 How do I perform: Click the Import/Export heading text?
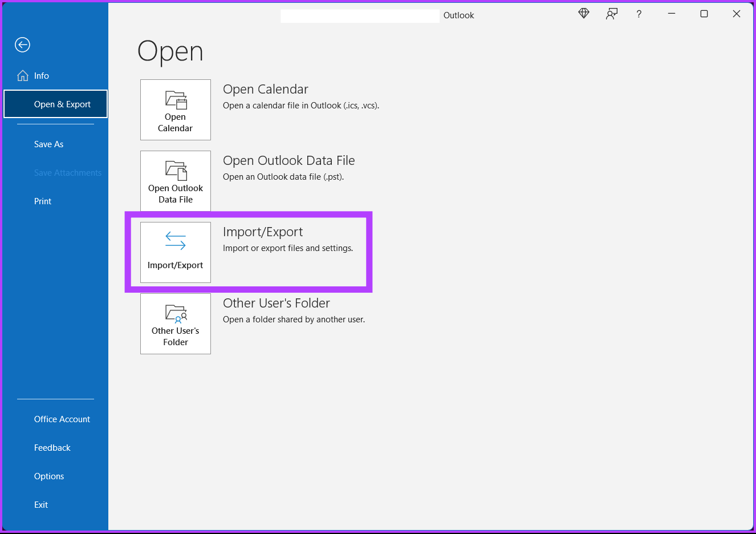pos(263,232)
